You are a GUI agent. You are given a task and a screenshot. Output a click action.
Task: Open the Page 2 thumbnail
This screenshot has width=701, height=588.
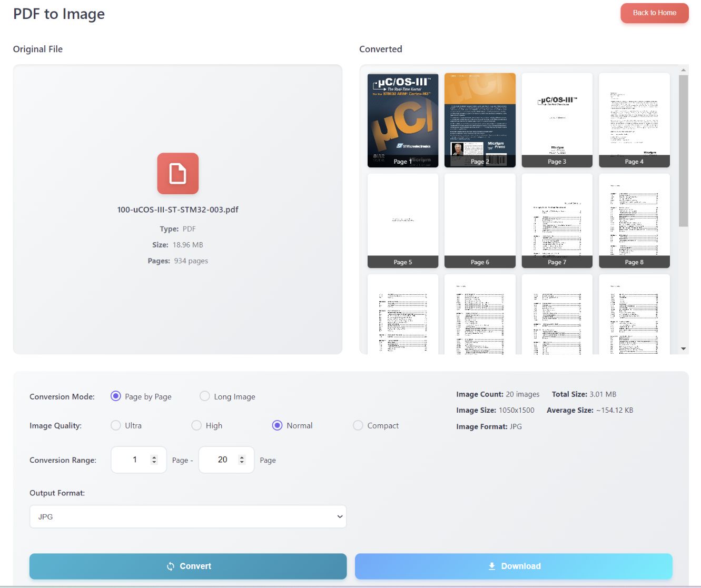tap(480, 120)
